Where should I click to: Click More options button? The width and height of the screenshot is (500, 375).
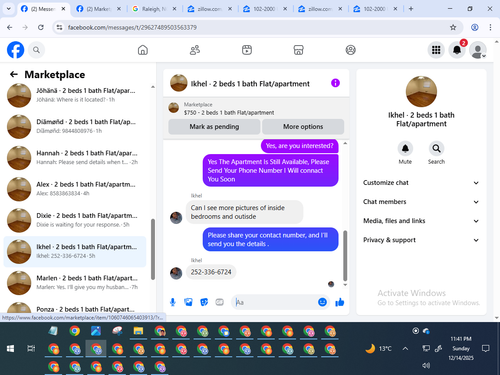point(303,127)
